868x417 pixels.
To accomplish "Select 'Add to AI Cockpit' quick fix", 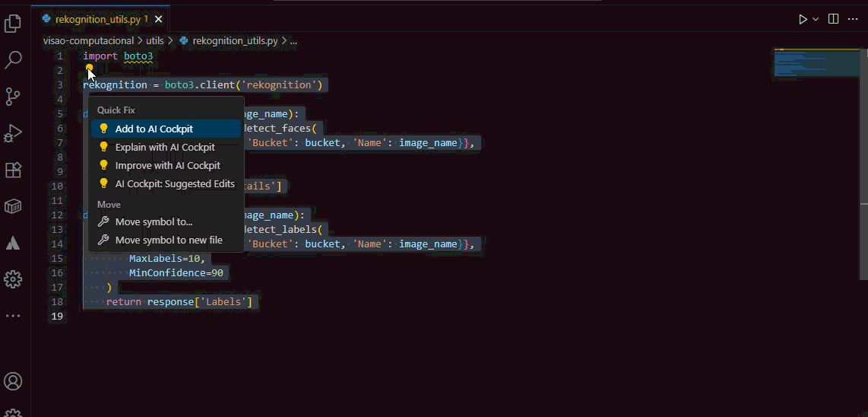I will click(x=154, y=129).
